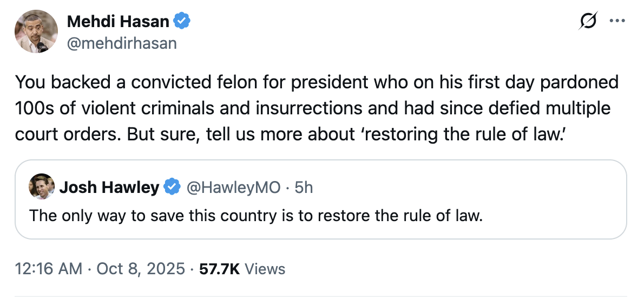The height and width of the screenshot is (297, 644).
Task: Select the quoted text about rule of law
Action: tap(255, 215)
